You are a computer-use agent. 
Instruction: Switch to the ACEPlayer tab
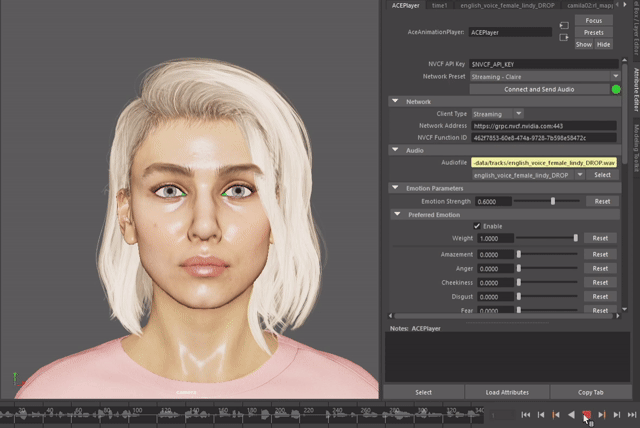(405, 5)
